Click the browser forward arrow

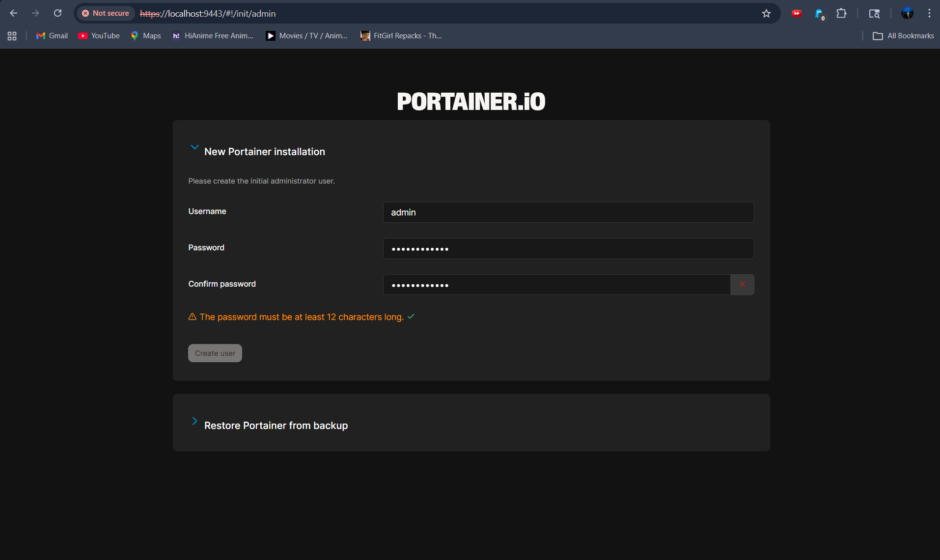35,13
